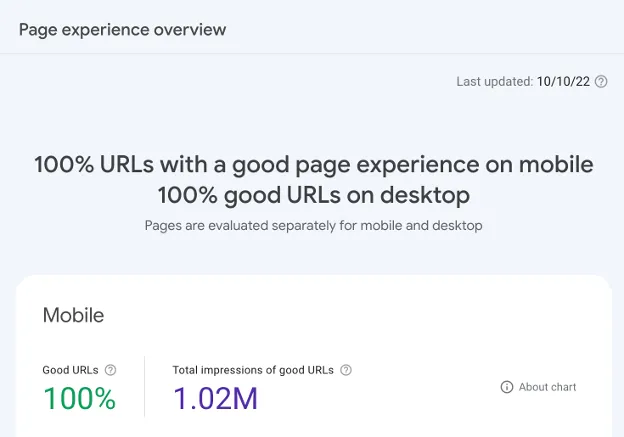Image resolution: width=624 pixels, height=437 pixels.
Task: Open help icon beside Good URLs label
Action: pyautogui.click(x=110, y=370)
